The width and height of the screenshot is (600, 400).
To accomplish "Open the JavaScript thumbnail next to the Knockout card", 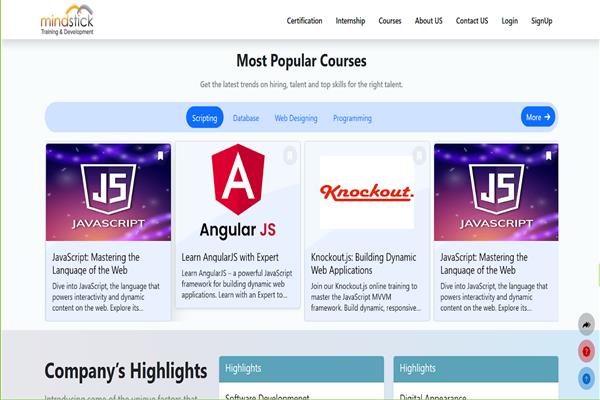I will click(x=496, y=192).
